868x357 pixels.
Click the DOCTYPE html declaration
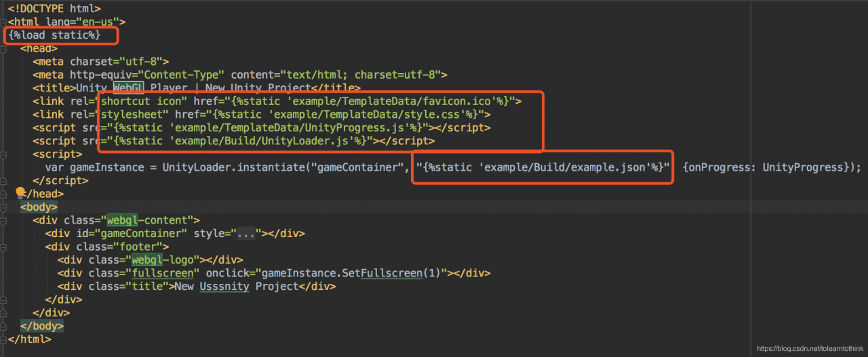click(x=54, y=9)
